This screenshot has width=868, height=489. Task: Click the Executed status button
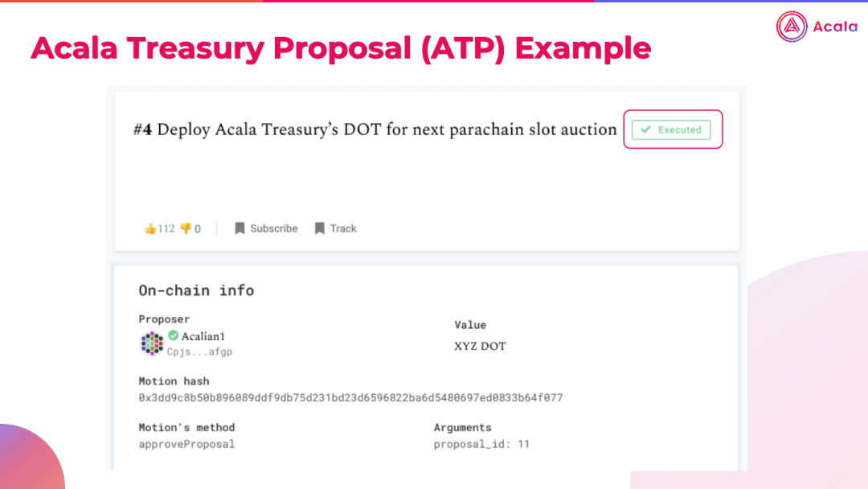671,129
